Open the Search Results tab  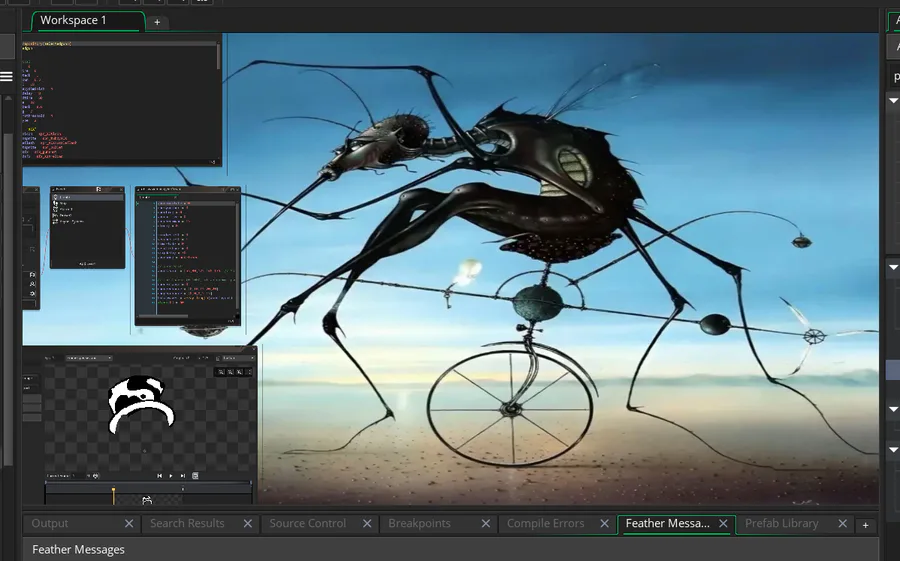click(187, 523)
